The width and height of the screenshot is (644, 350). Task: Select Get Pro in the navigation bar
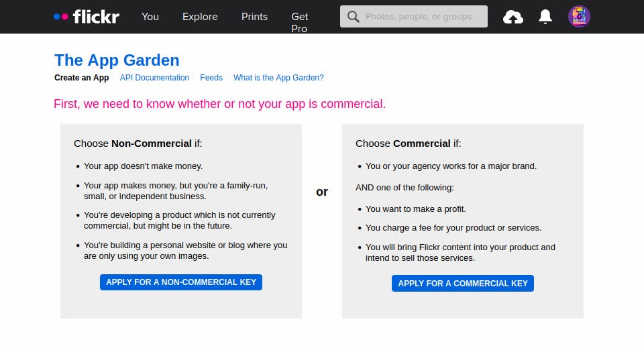click(x=299, y=22)
